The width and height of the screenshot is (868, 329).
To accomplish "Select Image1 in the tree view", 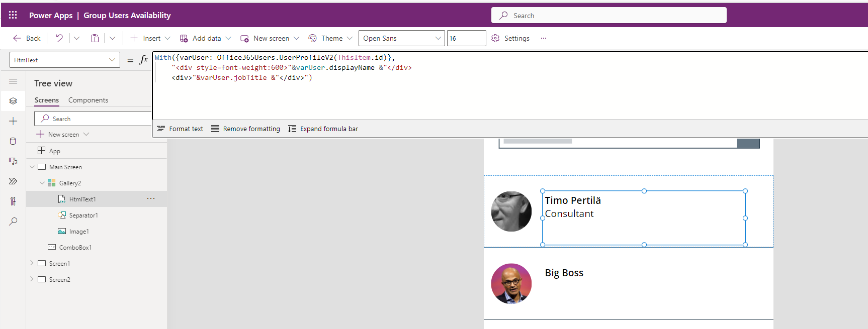I will click(79, 232).
